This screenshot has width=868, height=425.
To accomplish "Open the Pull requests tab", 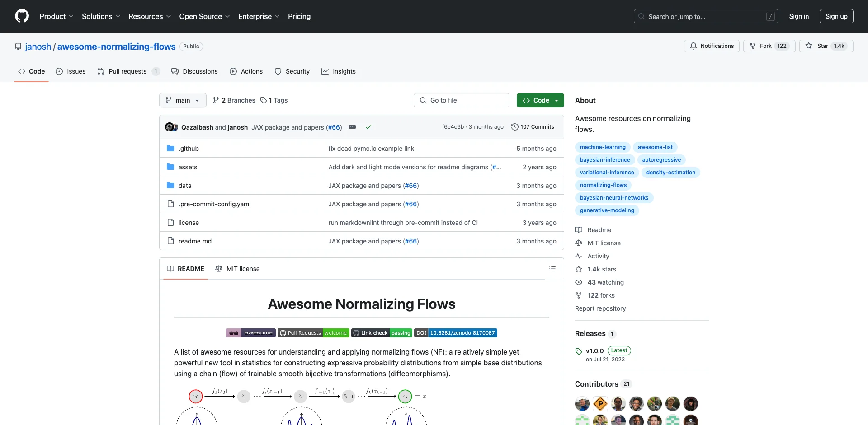I will (128, 71).
